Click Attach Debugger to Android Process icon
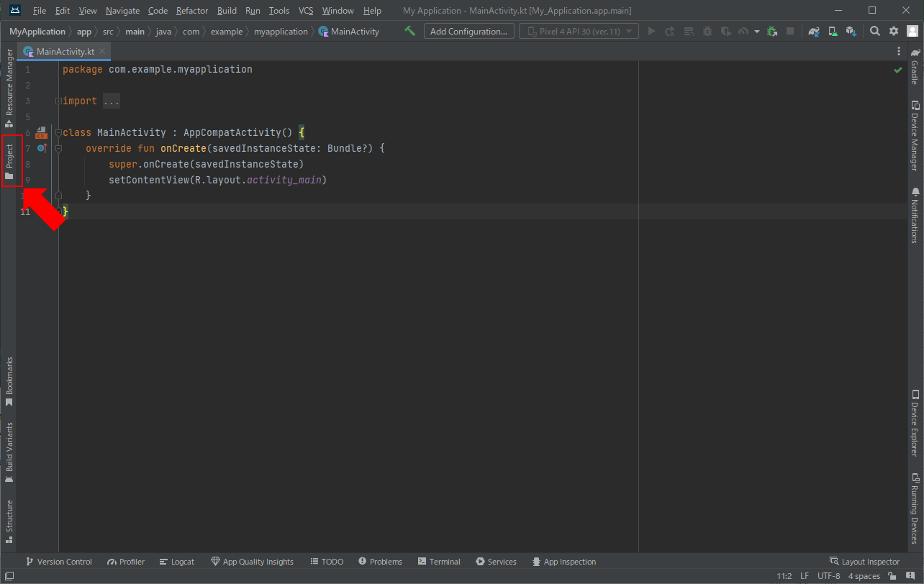Viewport: 924px width, 584px height. tap(772, 31)
